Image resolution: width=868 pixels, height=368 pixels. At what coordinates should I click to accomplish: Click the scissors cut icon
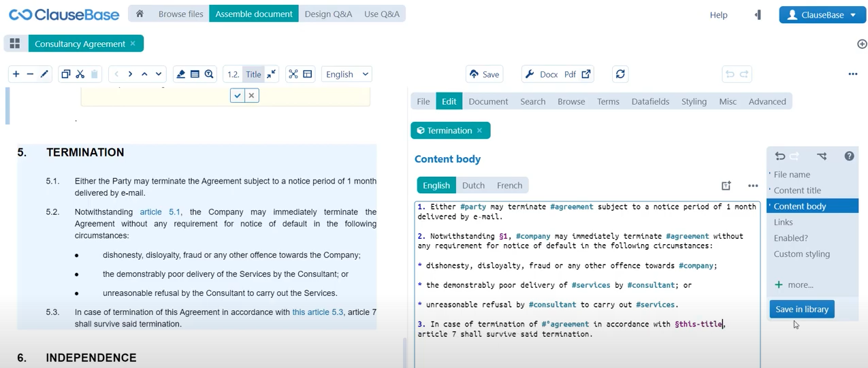(x=80, y=74)
